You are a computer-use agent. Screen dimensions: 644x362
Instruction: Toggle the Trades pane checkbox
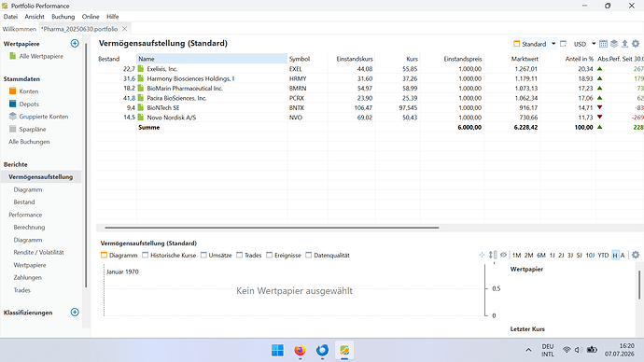(249, 256)
